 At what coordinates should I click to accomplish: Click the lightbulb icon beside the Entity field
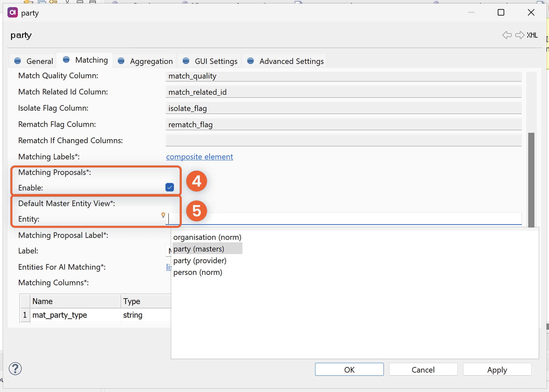pyautogui.click(x=164, y=215)
